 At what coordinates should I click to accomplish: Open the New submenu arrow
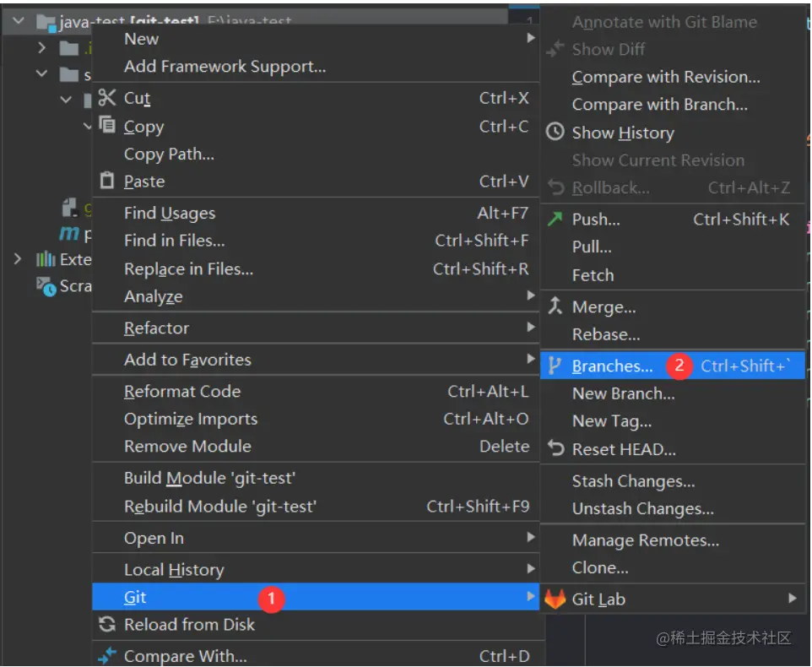530,38
